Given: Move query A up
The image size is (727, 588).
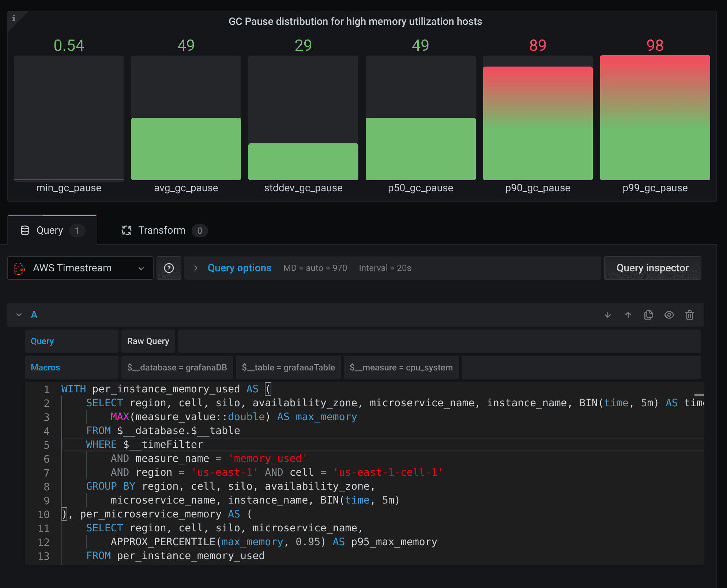Looking at the screenshot, I should [628, 315].
